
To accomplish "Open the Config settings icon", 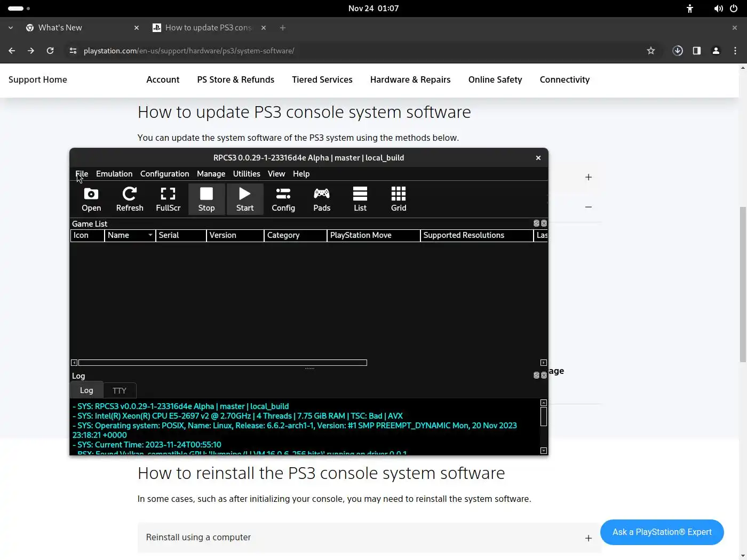I will 283,199.
